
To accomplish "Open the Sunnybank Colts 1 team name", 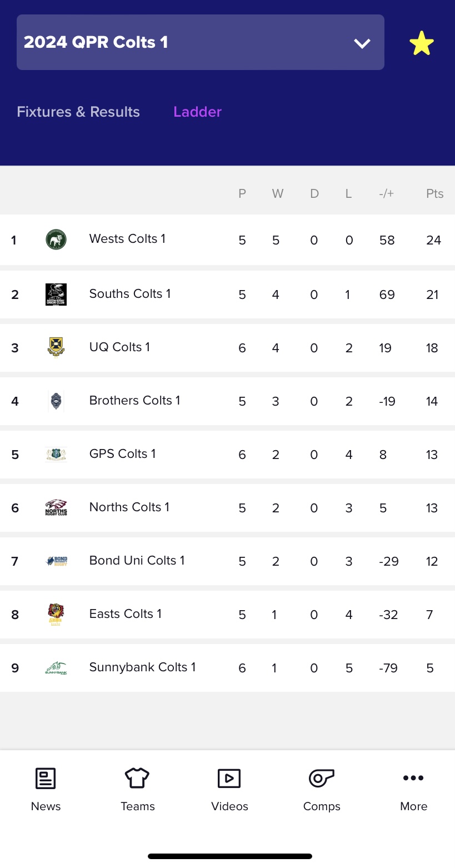I will pos(143,667).
